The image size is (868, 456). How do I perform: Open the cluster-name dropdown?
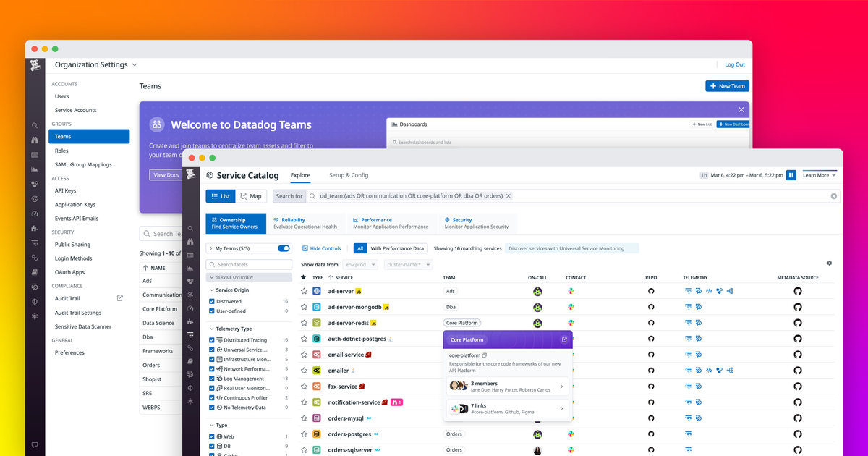click(x=409, y=265)
